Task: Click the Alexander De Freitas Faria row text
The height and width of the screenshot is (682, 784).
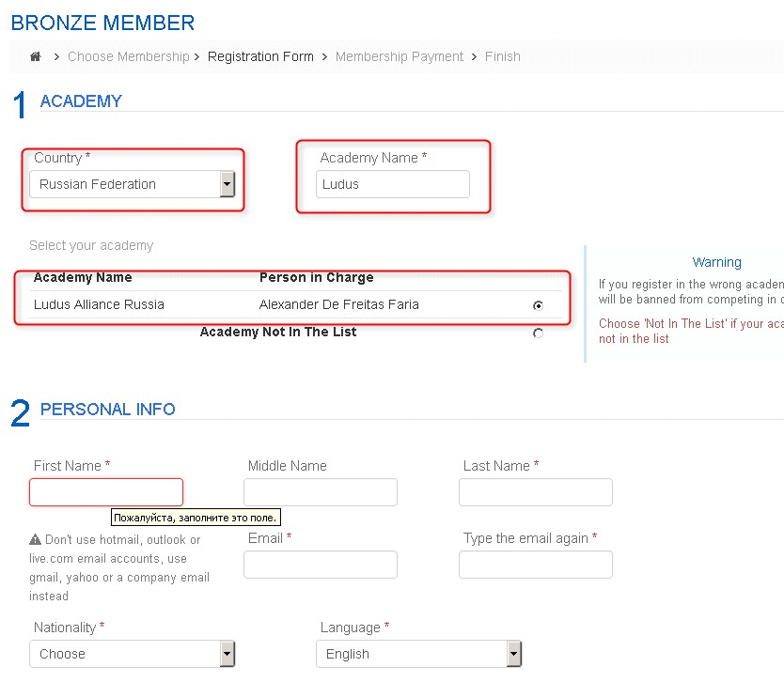Action: point(339,304)
